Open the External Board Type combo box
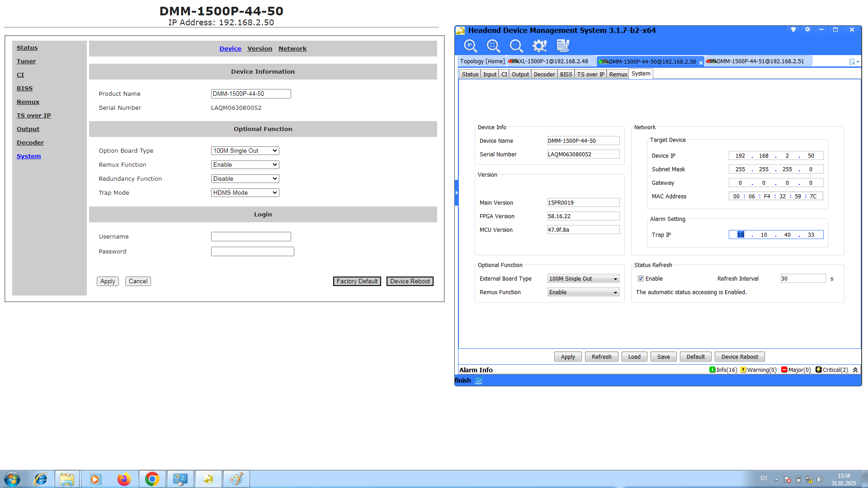The image size is (868, 488). tap(583, 279)
